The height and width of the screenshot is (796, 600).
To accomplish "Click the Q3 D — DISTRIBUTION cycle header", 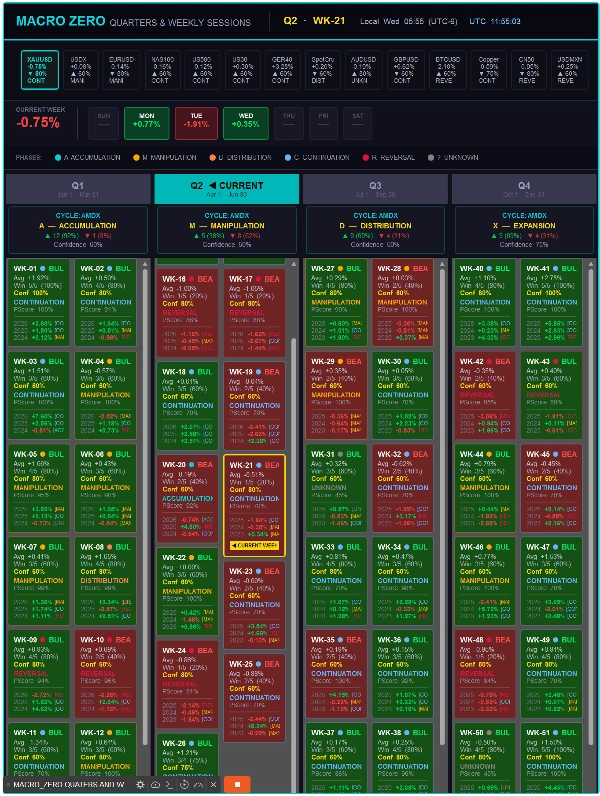I will click(x=375, y=230).
